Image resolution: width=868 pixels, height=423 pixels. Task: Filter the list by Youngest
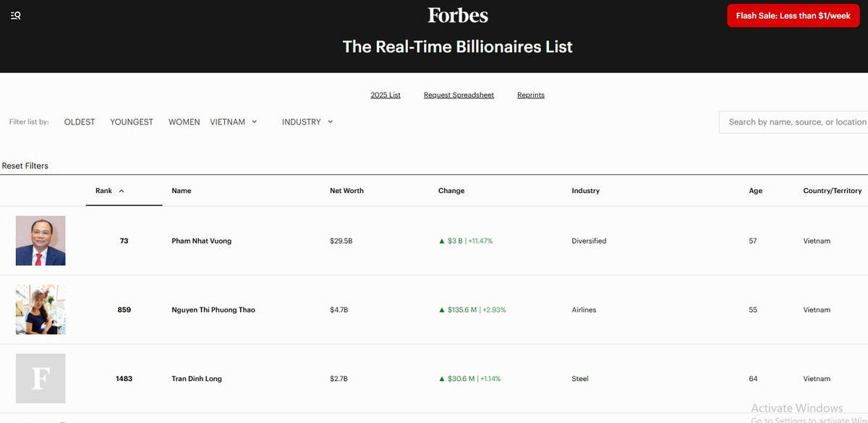[132, 122]
